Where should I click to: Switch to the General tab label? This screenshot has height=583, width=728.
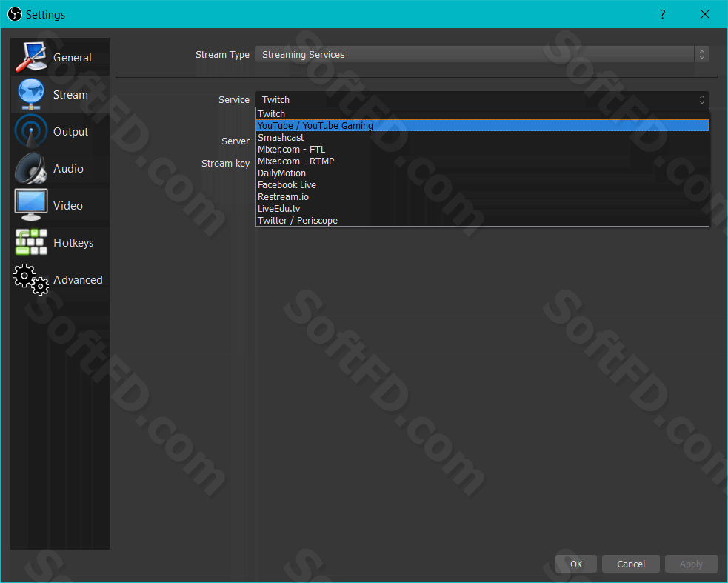click(73, 58)
